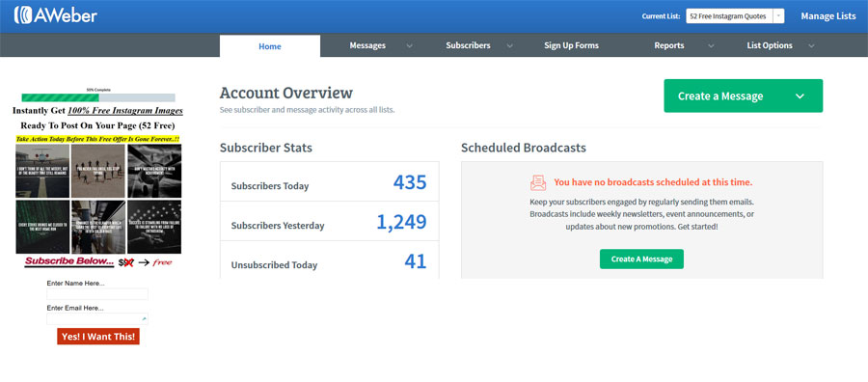This screenshot has height=382, width=868.
Task: Open the Subscribers menu
Action: click(468, 45)
